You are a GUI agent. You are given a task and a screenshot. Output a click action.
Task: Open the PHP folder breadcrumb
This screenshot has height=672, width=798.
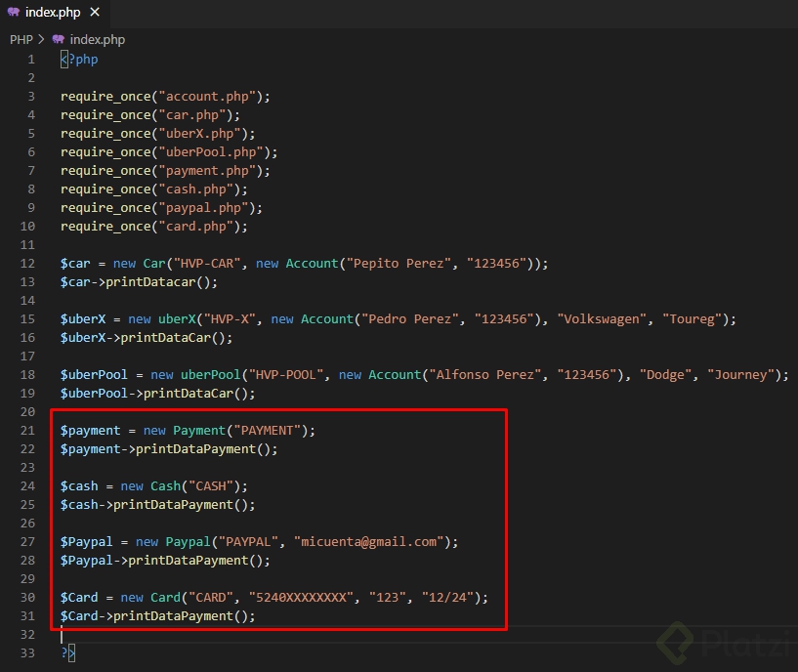coord(21,40)
